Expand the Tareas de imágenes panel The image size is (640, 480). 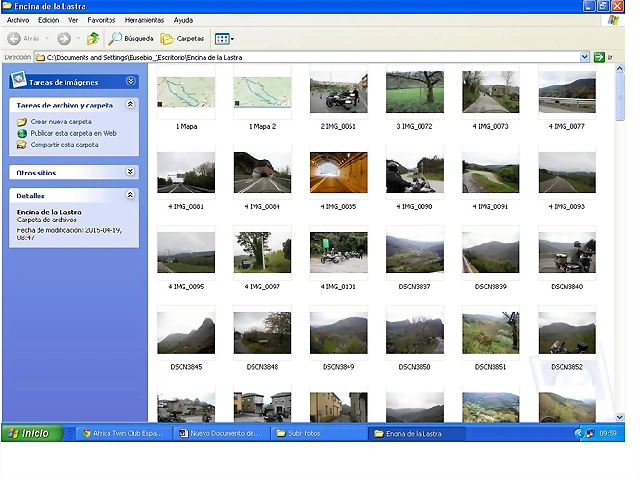click(131, 81)
